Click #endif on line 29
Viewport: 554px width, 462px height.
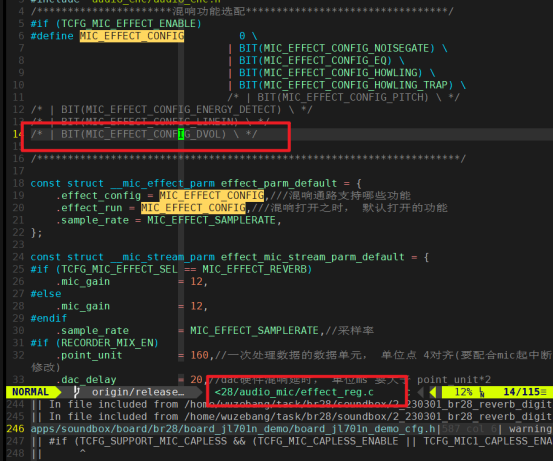[49, 319]
